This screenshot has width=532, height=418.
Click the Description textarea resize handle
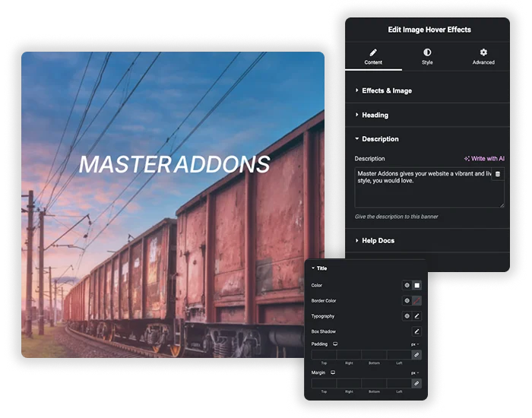502,205
